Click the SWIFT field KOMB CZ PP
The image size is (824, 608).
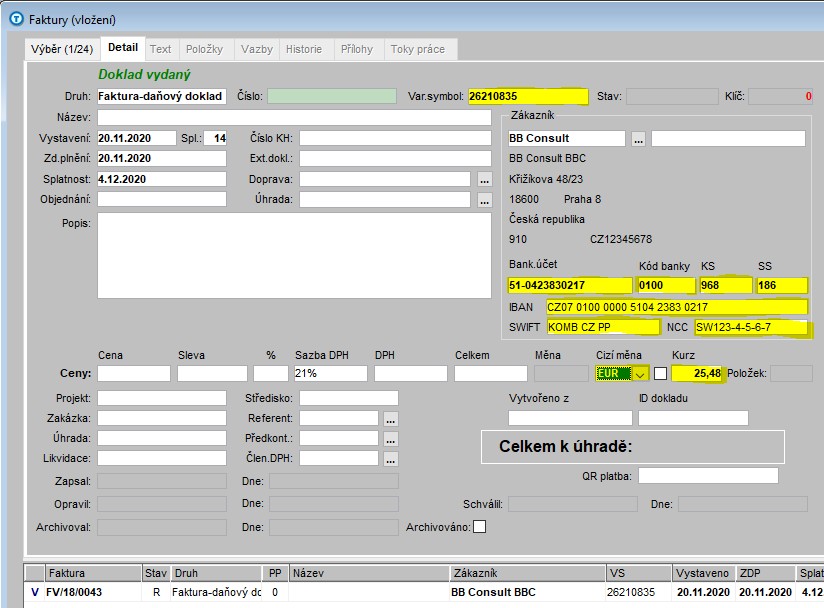pyautogui.click(x=603, y=327)
